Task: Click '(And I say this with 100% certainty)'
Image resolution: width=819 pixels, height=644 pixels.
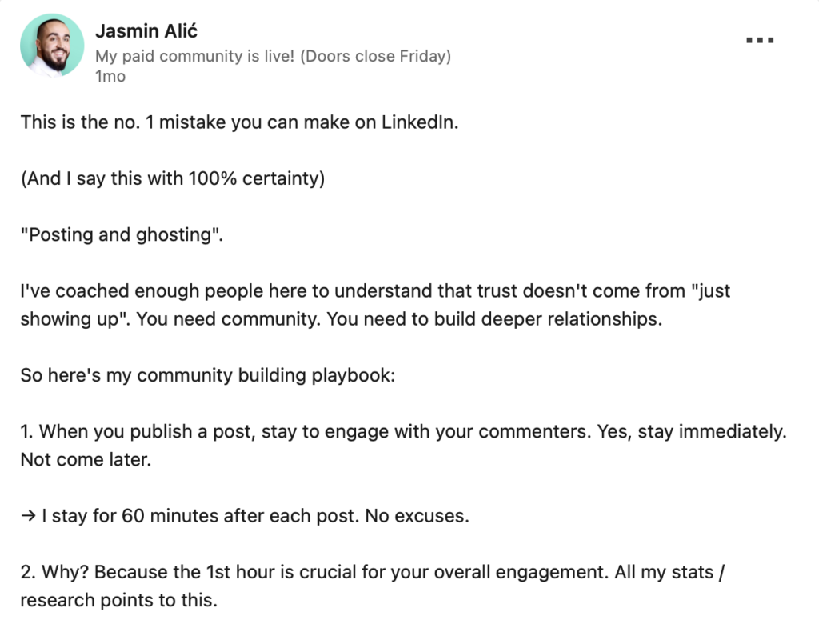Action: coord(173,178)
